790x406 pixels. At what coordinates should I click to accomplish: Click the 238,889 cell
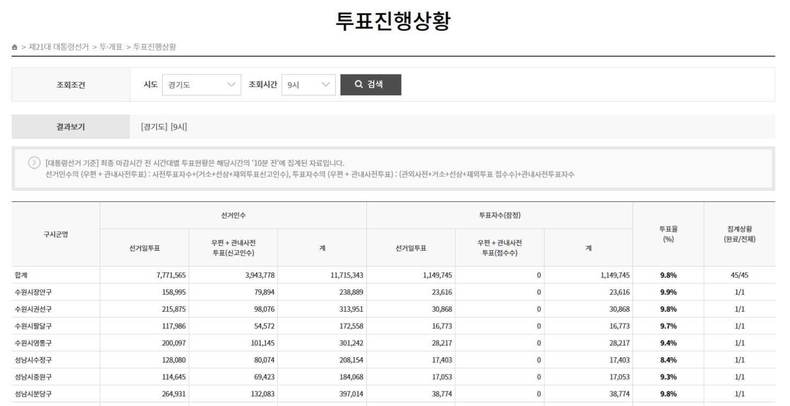tap(351, 292)
